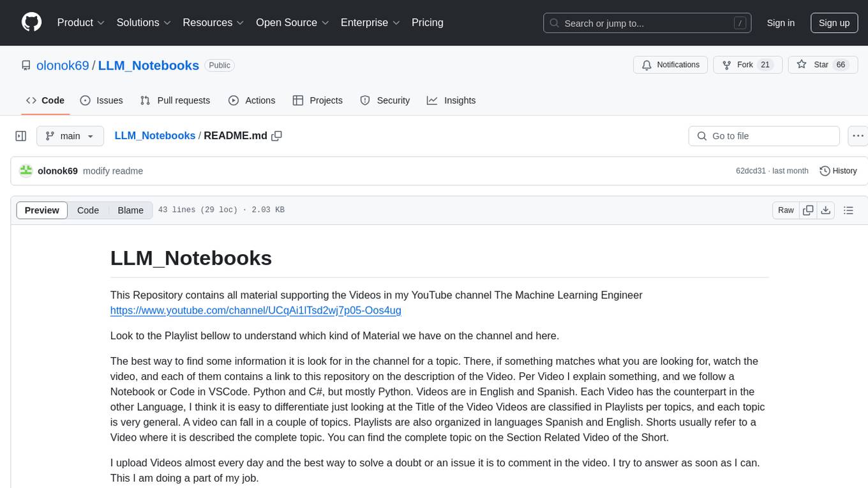Click the LLM_Notebooks README heading
Screen dimensions: 868x488
tap(191, 258)
